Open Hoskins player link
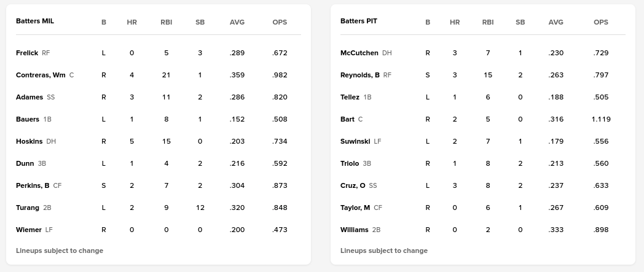 (x=29, y=141)
